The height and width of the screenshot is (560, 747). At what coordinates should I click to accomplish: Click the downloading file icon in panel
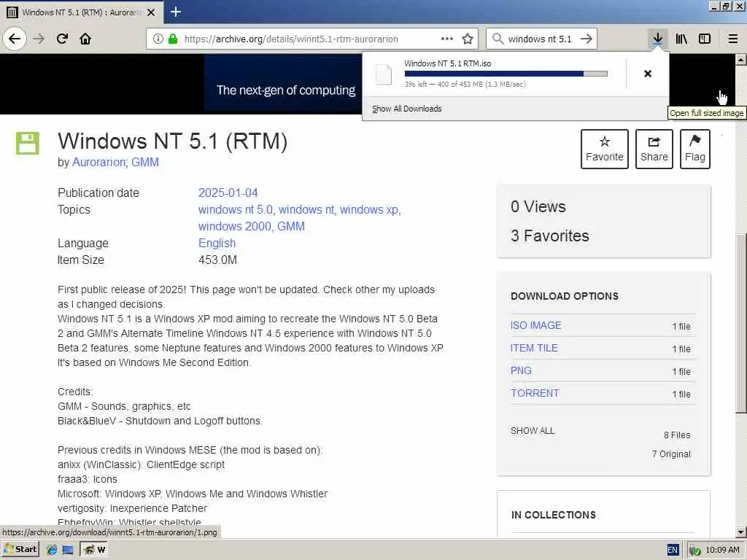click(384, 74)
